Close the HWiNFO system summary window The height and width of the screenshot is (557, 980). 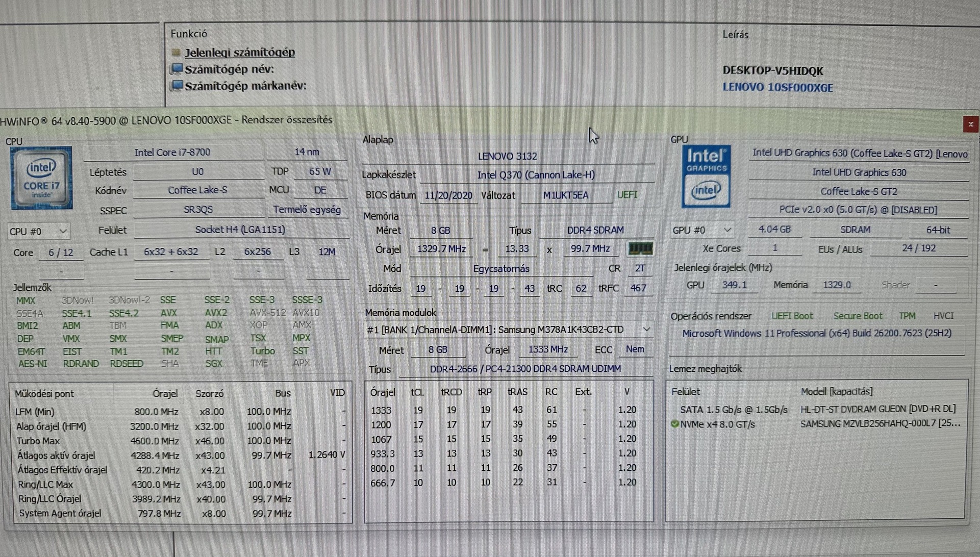[x=970, y=124]
